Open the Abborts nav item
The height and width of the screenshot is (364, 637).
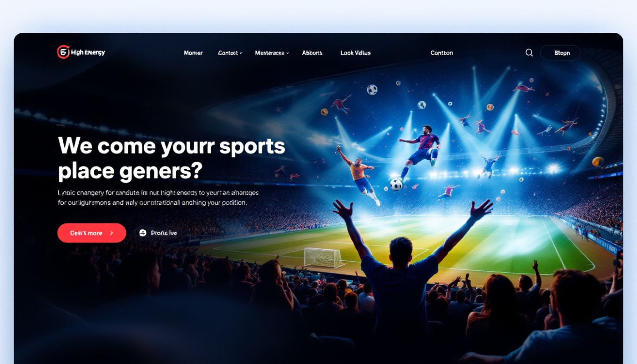coord(312,53)
